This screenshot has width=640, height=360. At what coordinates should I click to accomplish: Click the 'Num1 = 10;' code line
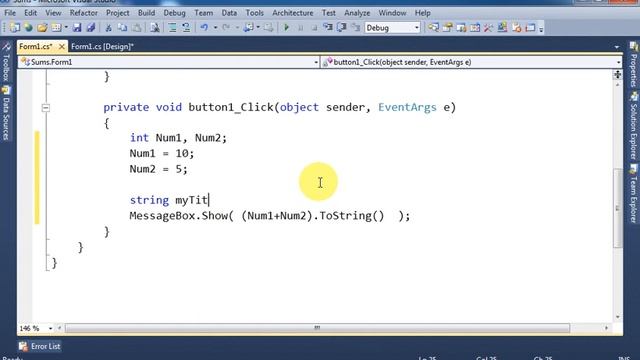162,154
